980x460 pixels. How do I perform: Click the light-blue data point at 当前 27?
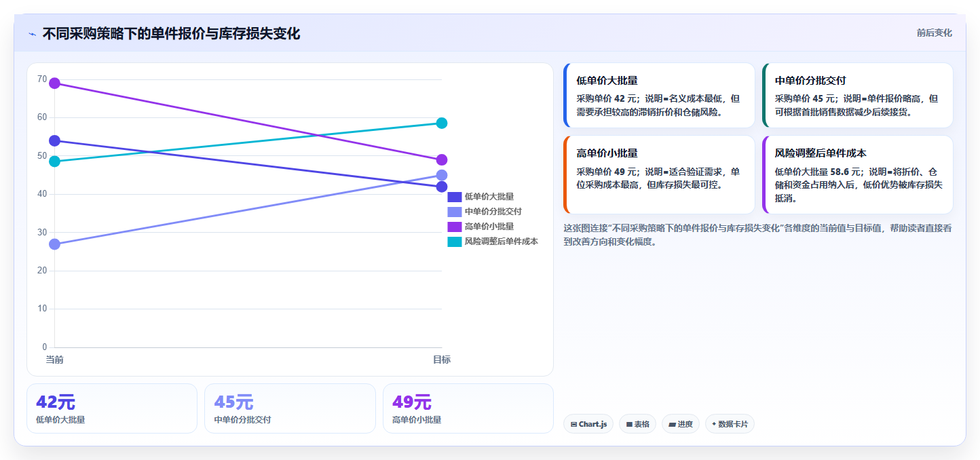(x=54, y=244)
